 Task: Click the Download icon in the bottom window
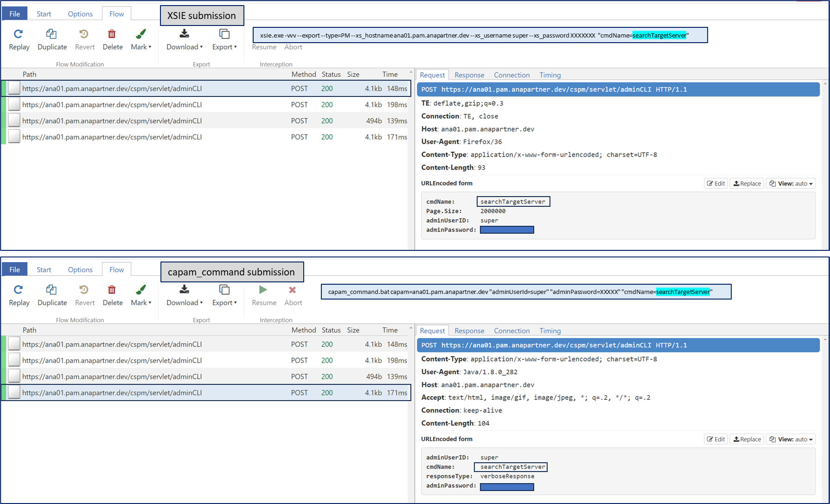click(x=184, y=290)
